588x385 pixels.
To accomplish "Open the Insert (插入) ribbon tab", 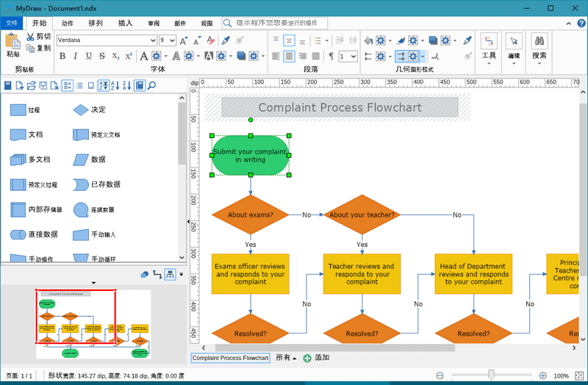I will click(x=125, y=23).
